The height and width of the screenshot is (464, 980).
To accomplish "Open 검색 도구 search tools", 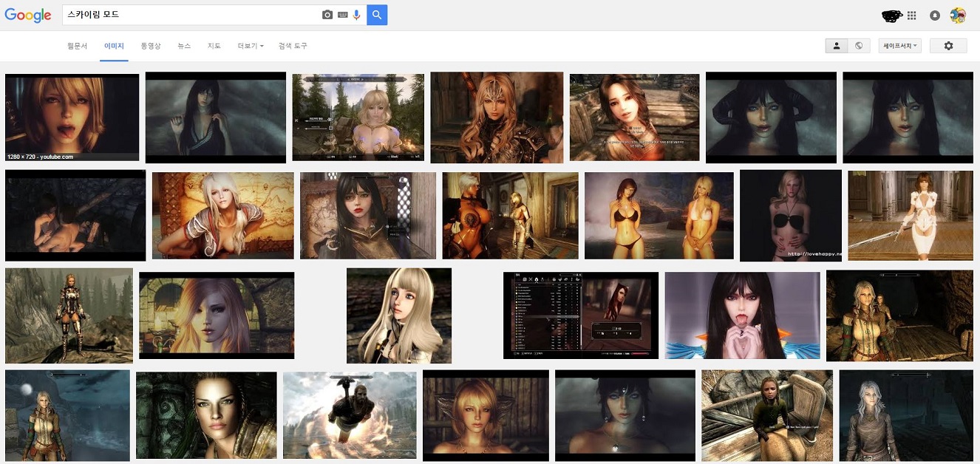I will pos(293,46).
